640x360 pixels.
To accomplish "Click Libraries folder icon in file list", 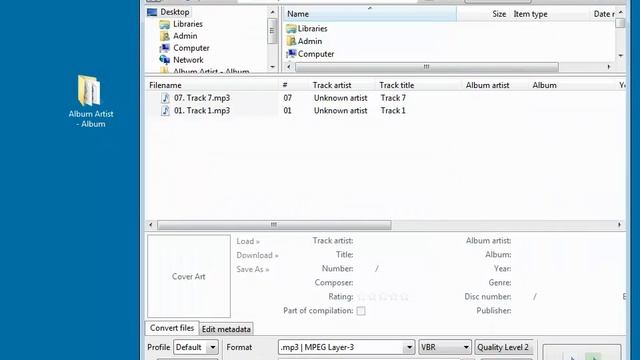I will click(x=291, y=29).
